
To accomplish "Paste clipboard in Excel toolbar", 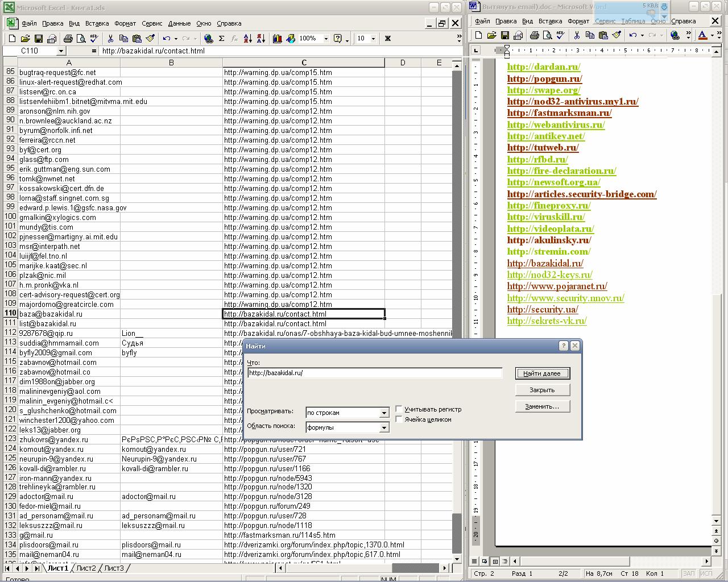I will (136, 39).
